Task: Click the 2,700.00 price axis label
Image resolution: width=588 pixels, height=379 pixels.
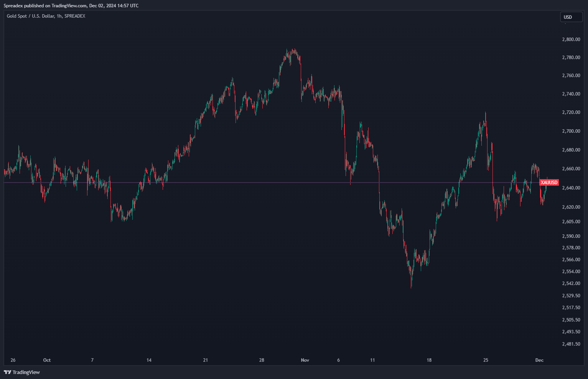Action: coord(571,131)
